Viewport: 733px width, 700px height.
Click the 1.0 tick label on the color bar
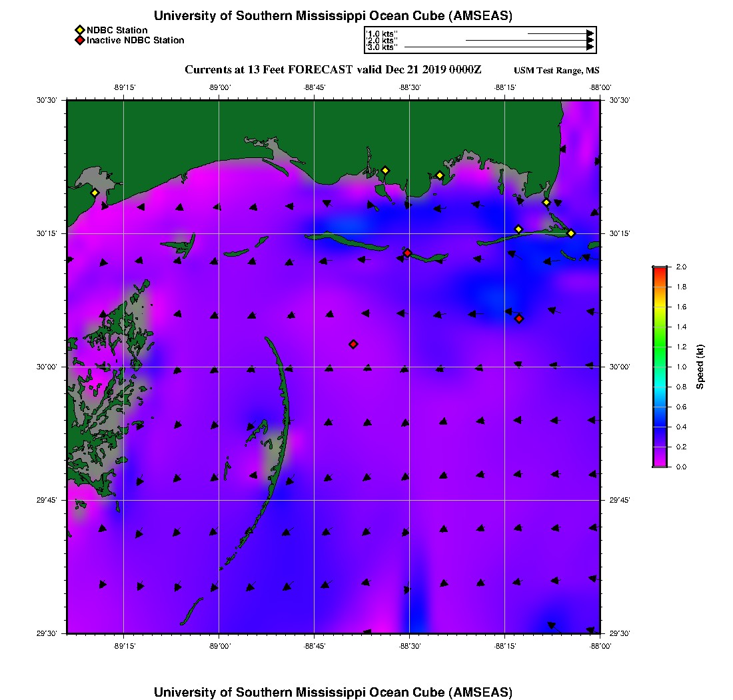681,367
